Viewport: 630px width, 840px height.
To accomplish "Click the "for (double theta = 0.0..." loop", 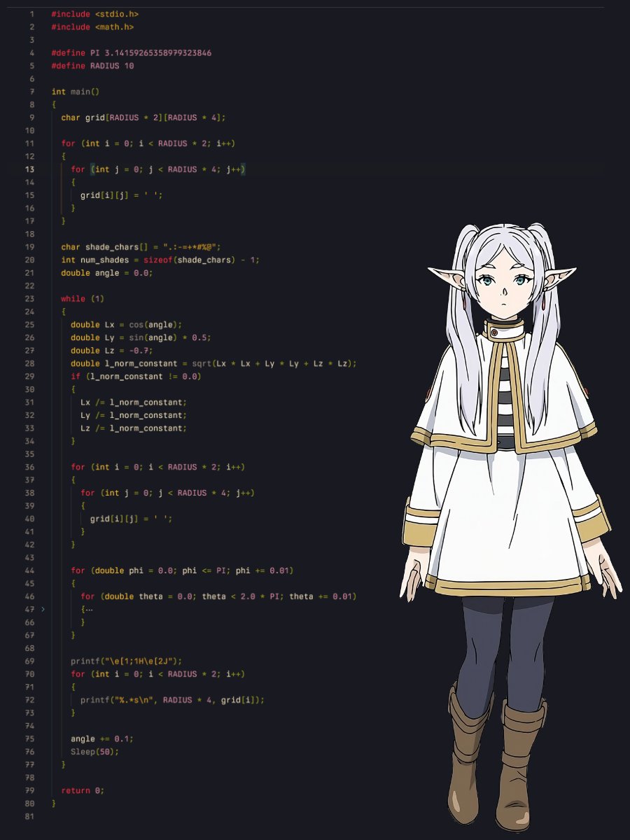I will coord(218,596).
